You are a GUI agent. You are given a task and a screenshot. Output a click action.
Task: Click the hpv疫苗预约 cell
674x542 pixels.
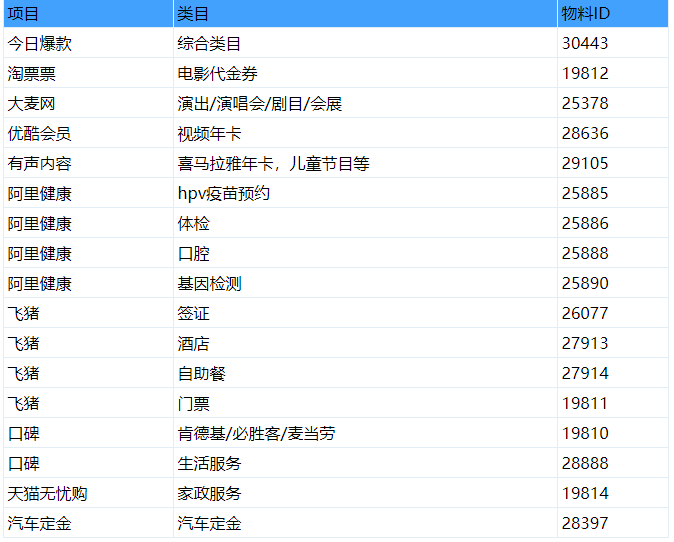[x=365, y=193]
